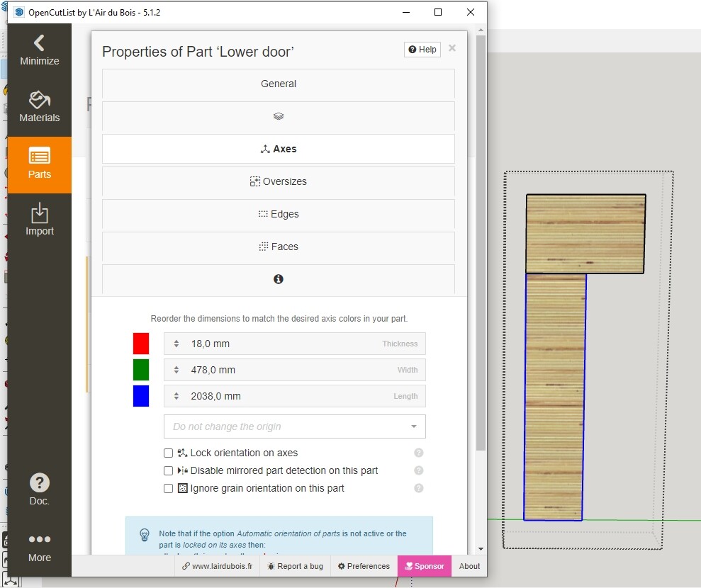Open the General section of part properties
This screenshot has width=701, height=588.
278,84
